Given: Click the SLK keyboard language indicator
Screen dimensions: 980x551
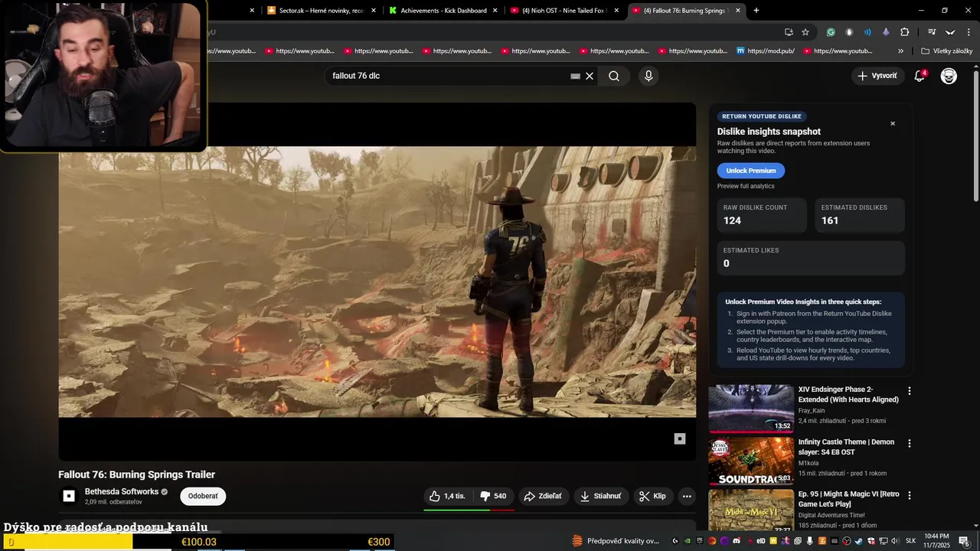Looking at the screenshot, I should point(911,541).
